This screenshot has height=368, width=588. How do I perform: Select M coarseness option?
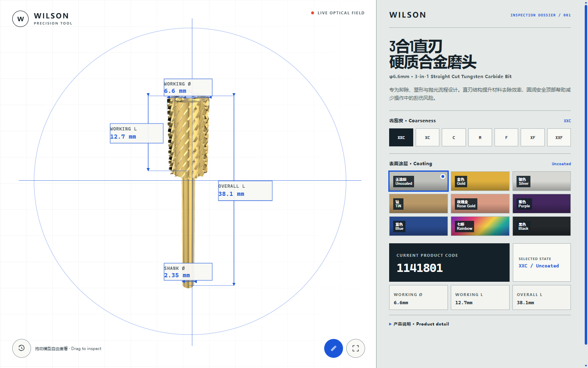[x=480, y=137]
